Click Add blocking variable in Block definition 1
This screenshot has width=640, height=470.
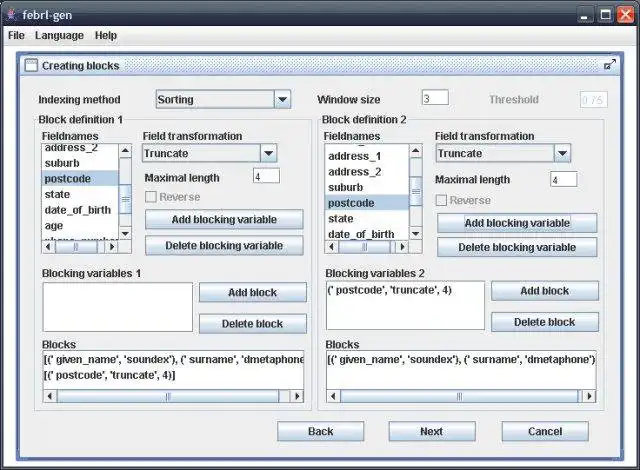224,219
